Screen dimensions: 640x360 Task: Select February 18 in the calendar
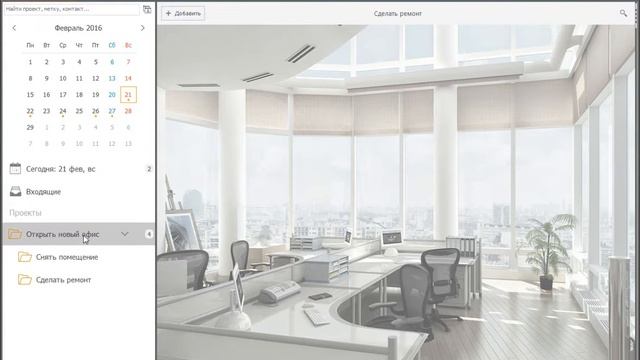pyautogui.click(x=79, y=95)
